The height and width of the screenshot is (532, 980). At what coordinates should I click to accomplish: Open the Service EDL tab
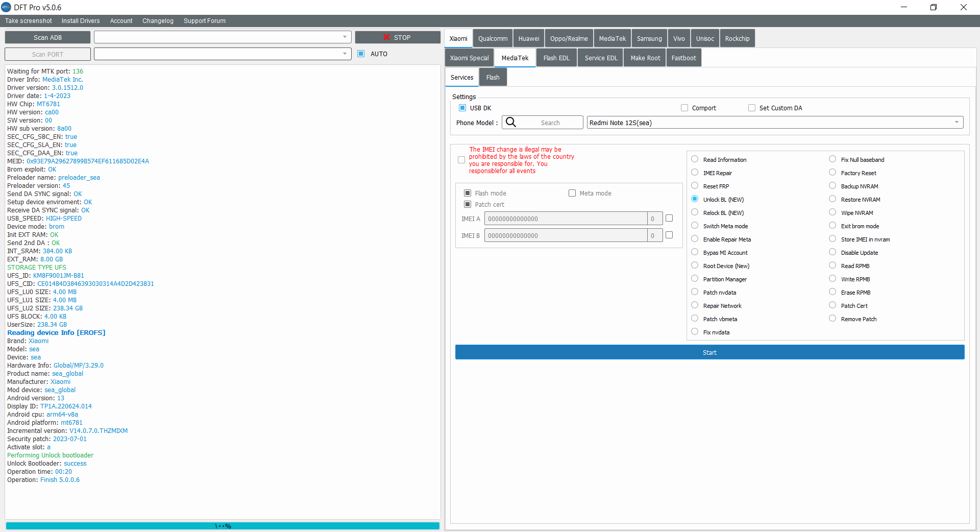click(601, 58)
